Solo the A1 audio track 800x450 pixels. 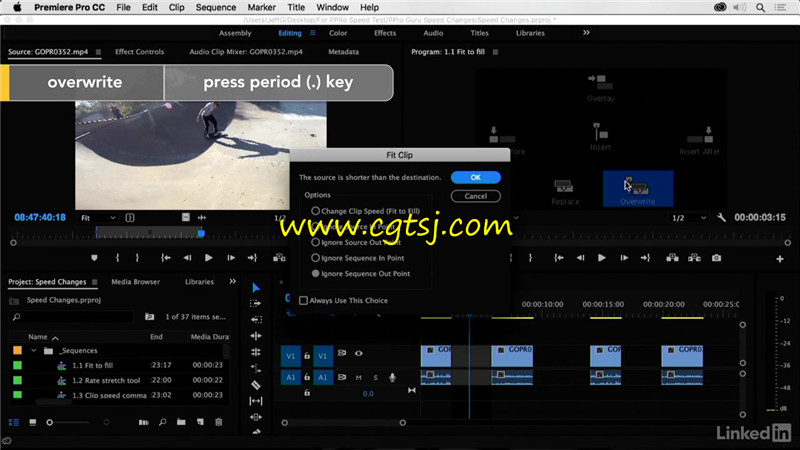pos(376,378)
